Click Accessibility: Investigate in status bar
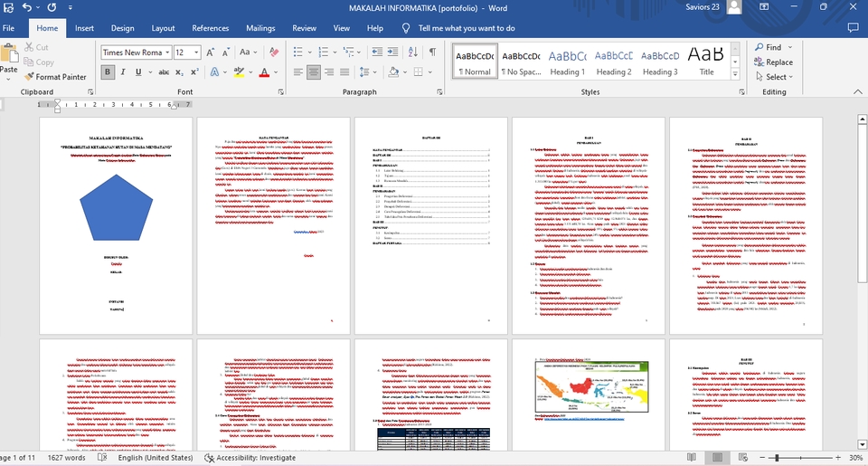Image resolution: width=868 pixels, height=466 pixels. [x=250, y=458]
